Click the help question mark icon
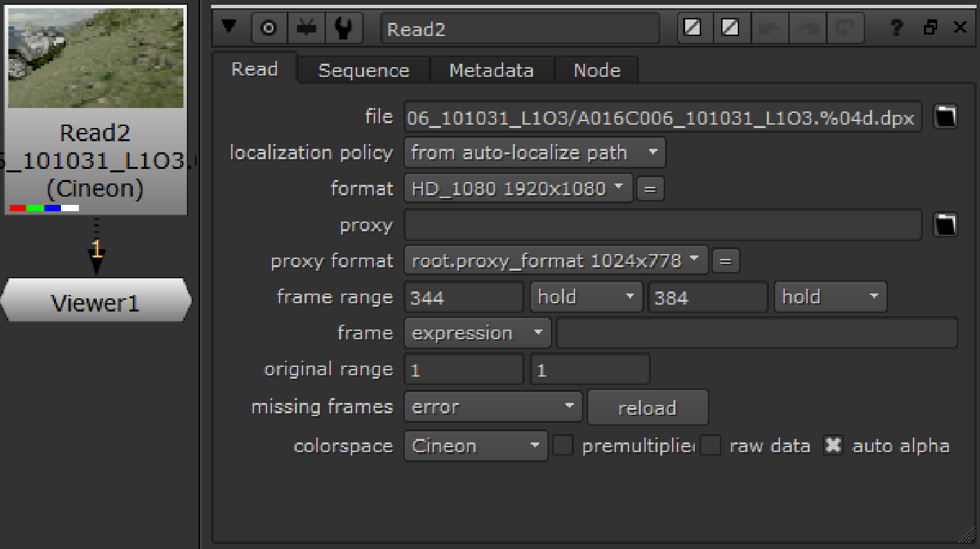Screen dimensions: 980x549 (x=897, y=28)
